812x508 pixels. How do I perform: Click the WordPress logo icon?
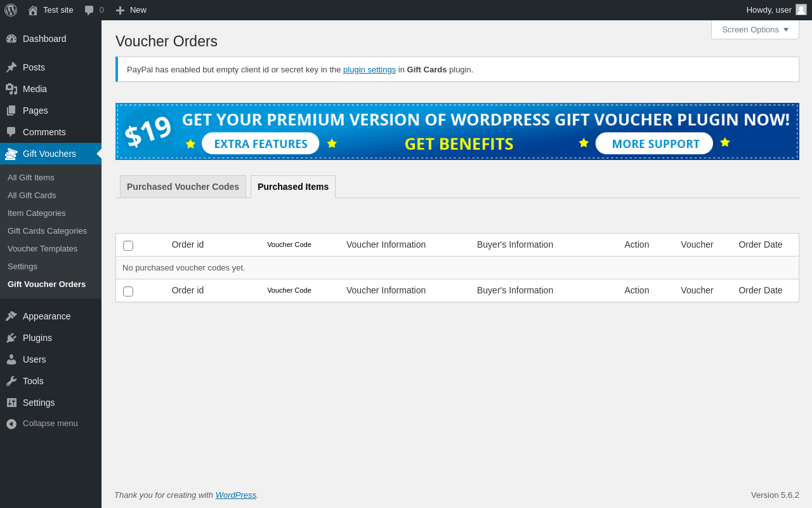[11, 10]
